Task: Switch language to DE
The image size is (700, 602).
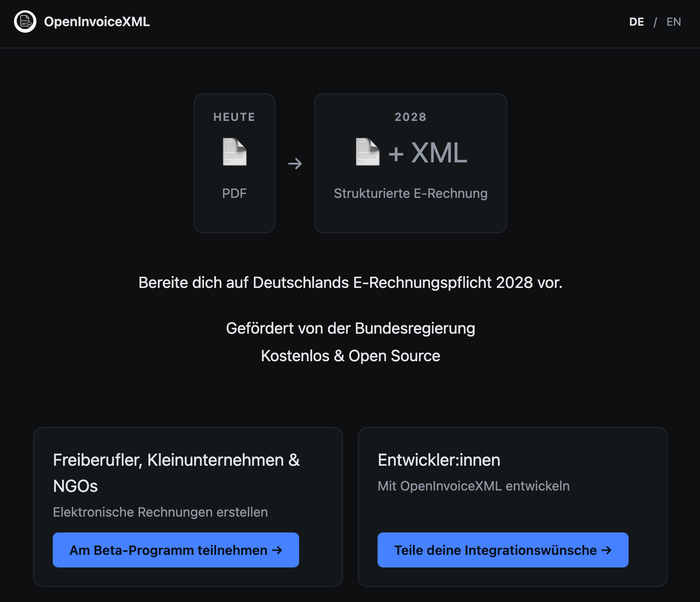Action: pos(637,22)
